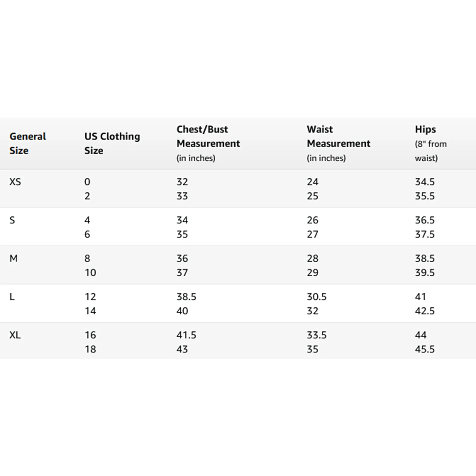Screen dimensions: 476x476
Task: Click chest measurement value 41.5
Action: (x=186, y=335)
